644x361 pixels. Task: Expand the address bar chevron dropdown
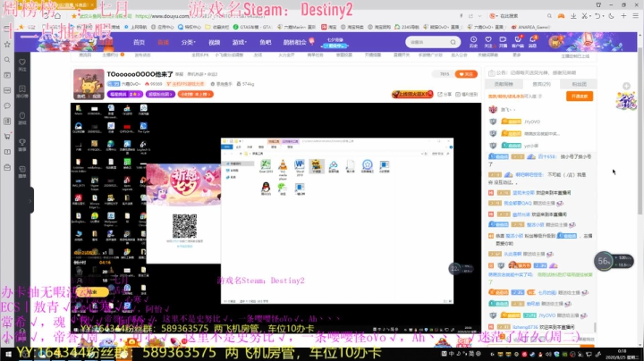tap(479, 16)
